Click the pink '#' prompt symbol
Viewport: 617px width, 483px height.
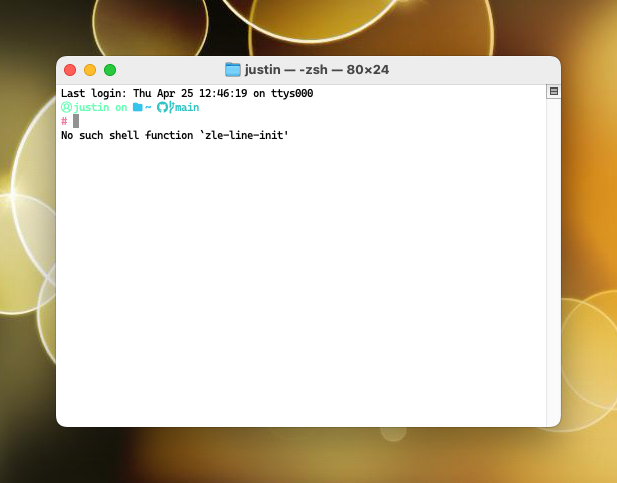(x=64, y=121)
